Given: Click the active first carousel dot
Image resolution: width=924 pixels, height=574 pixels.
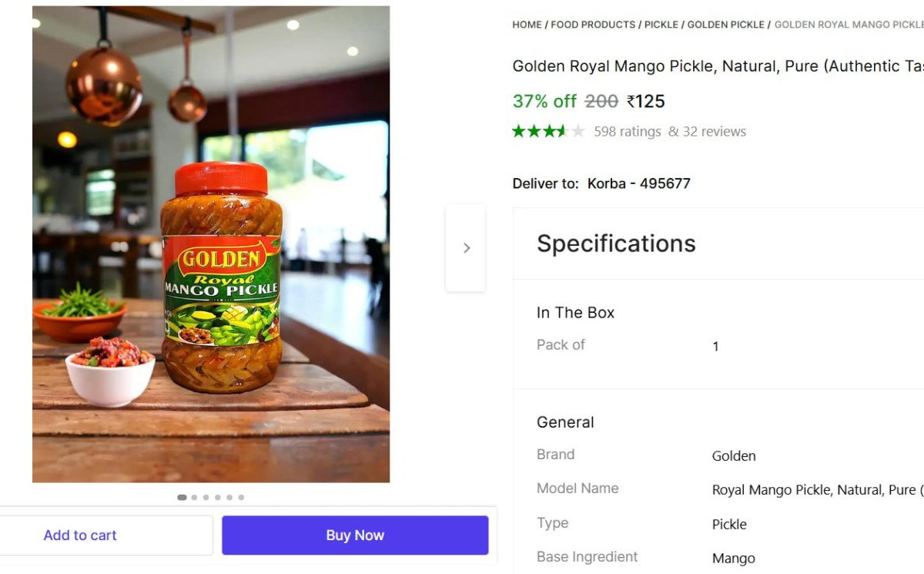Looking at the screenshot, I should (182, 497).
